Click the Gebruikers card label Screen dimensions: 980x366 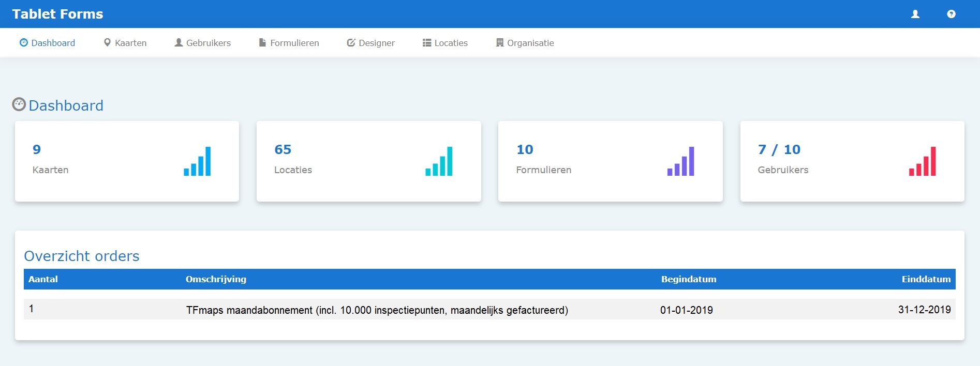[x=783, y=170]
